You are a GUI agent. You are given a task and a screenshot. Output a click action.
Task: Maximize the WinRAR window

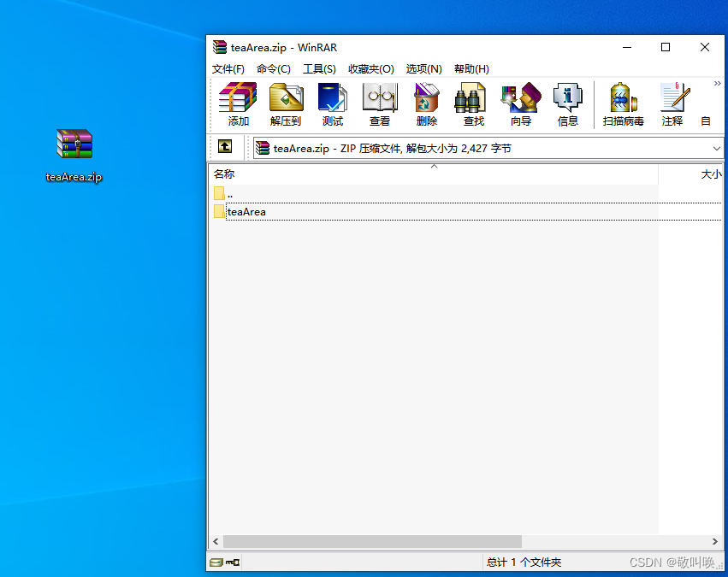666,47
